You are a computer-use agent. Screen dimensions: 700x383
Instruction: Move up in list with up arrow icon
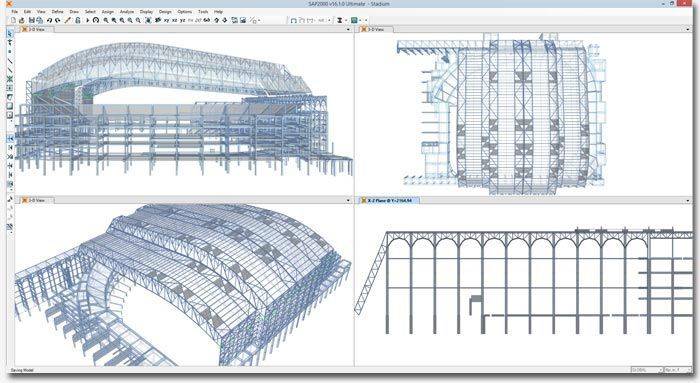coord(217,20)
